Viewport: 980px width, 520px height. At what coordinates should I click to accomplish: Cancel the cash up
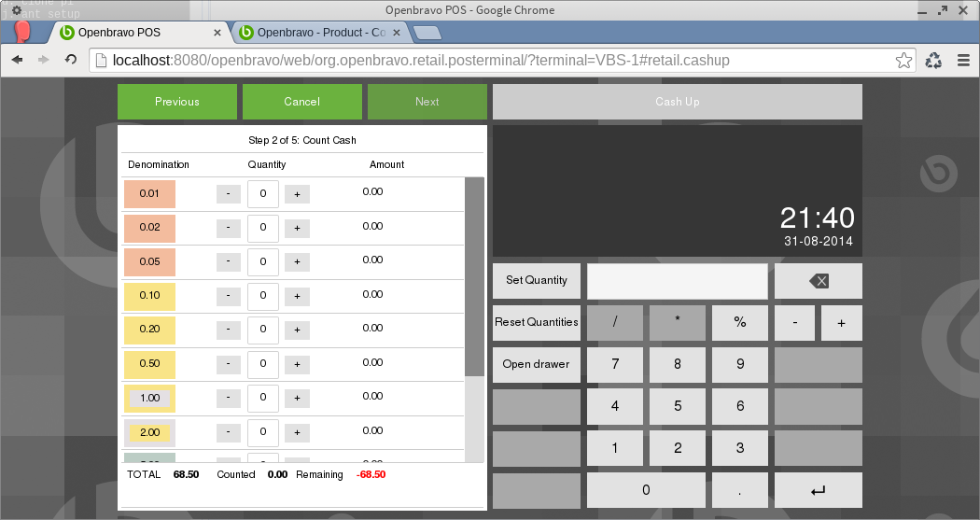(x=301, y=102)
